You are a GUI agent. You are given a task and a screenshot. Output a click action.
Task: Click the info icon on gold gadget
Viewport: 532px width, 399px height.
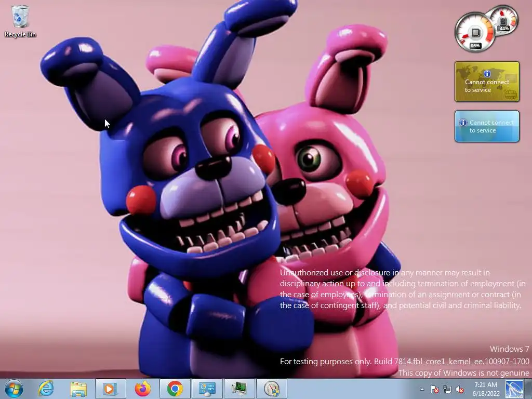(487, 73)
